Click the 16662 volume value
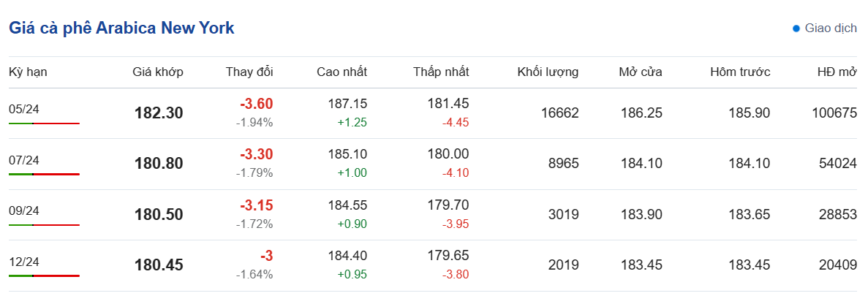 (x=559, y=113)
